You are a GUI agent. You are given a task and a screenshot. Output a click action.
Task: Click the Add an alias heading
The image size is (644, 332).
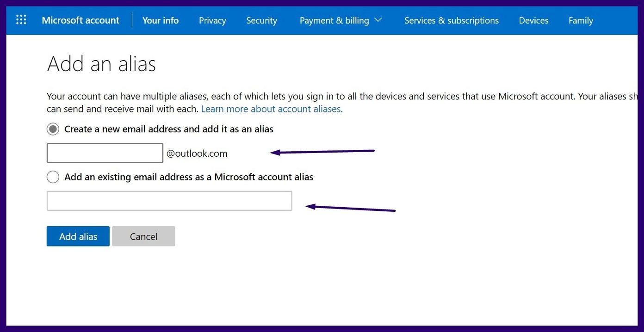[x=101, y=63]
